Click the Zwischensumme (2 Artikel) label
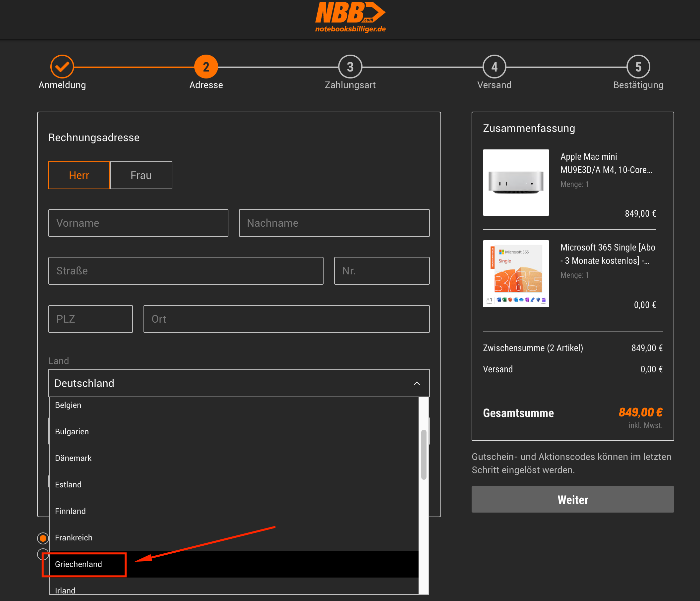 (x=533, y=348)
